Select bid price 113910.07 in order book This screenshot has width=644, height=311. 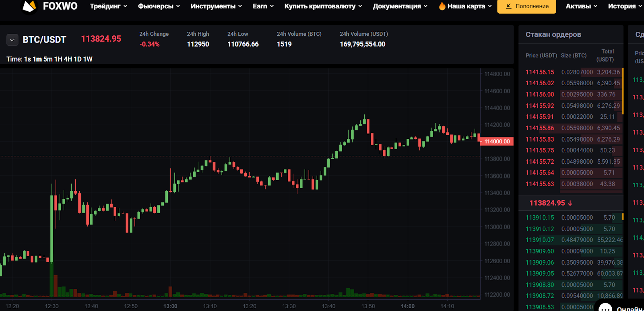pos(540,240)
